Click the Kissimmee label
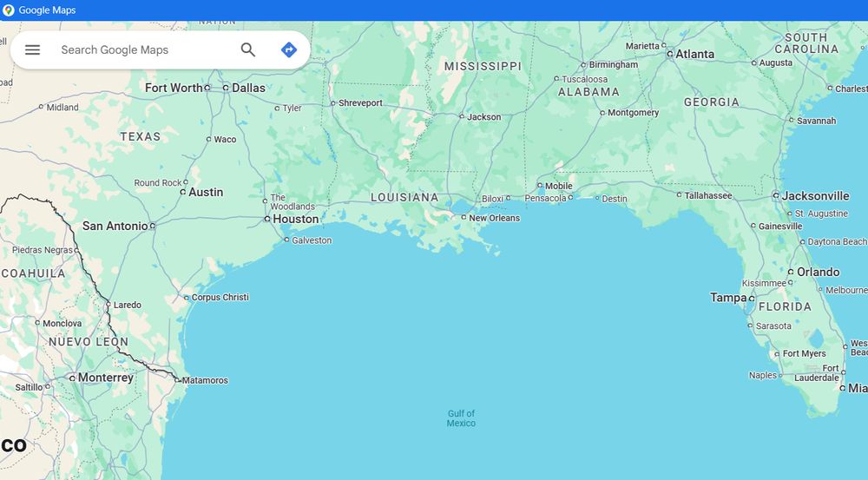Viewport: 868px width, 480px height. (764, 284)
